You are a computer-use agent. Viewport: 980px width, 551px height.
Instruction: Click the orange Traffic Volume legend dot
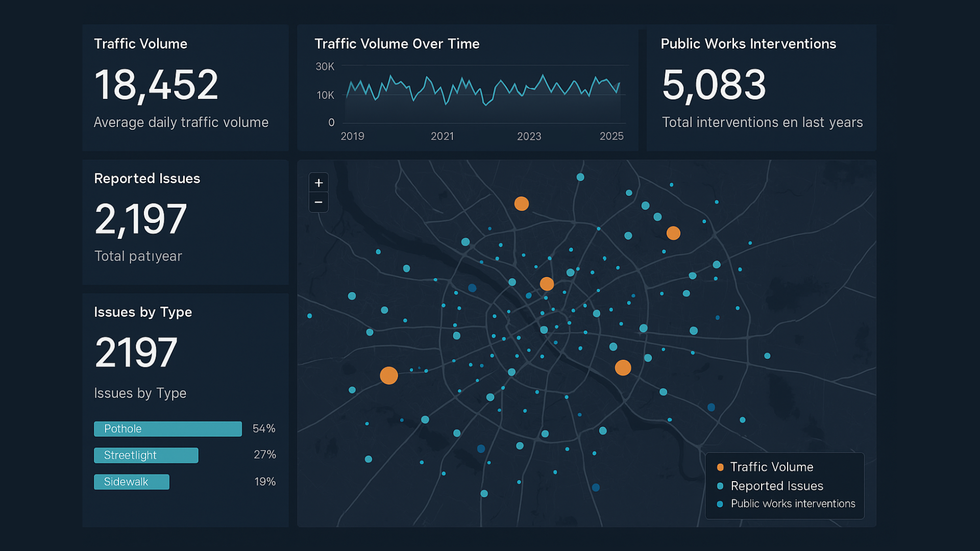pos(720,467)
